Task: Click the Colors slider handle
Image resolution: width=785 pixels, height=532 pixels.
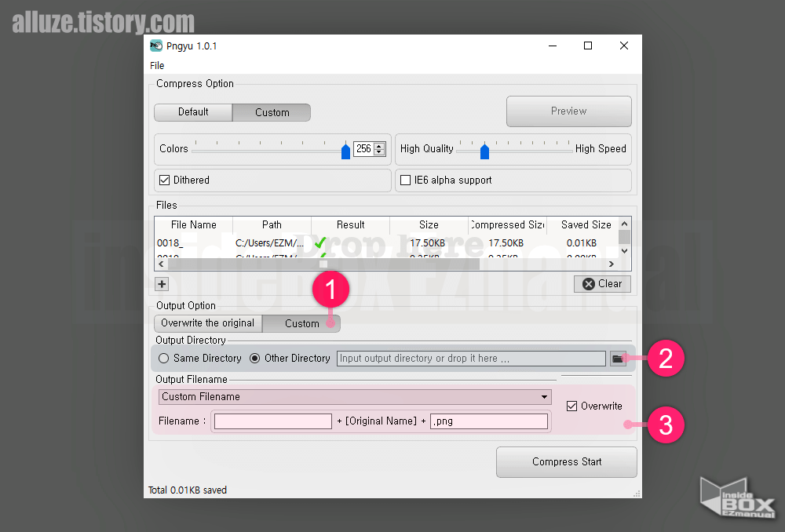Action: coord(345,151)
